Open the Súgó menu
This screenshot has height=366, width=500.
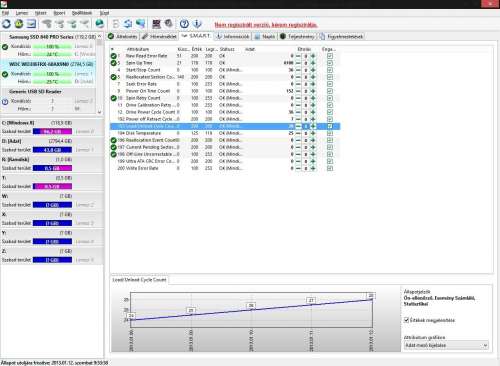(x=104, y=13)
